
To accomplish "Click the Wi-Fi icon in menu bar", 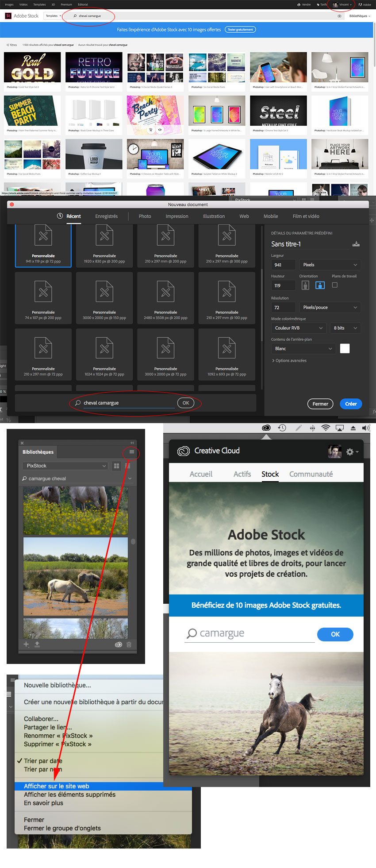I will (x=326, y=428).
